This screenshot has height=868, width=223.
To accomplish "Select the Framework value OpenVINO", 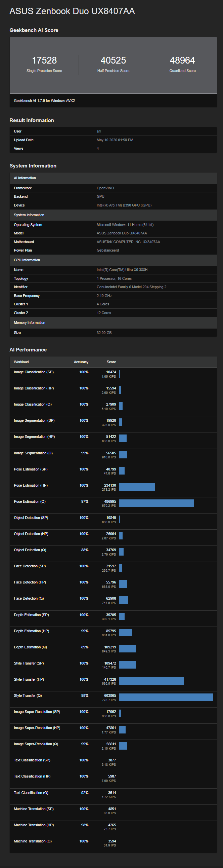I will point(105,188).
